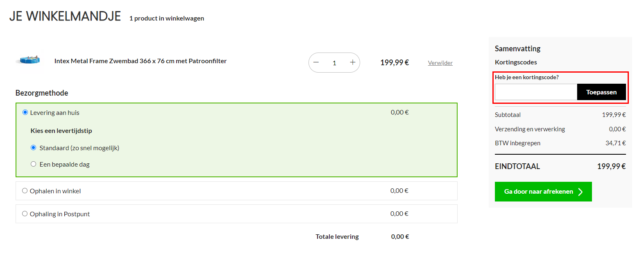Click the chevron arrow on the checkout button
The width and height of the screenshot is (644, 254).
point(580,192)
